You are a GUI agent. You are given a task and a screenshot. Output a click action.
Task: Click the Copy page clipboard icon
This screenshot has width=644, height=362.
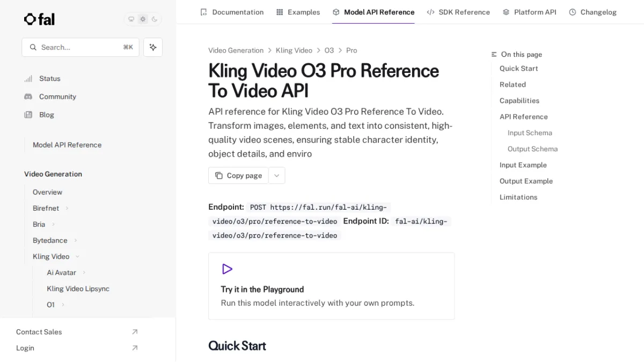point(219,175)
